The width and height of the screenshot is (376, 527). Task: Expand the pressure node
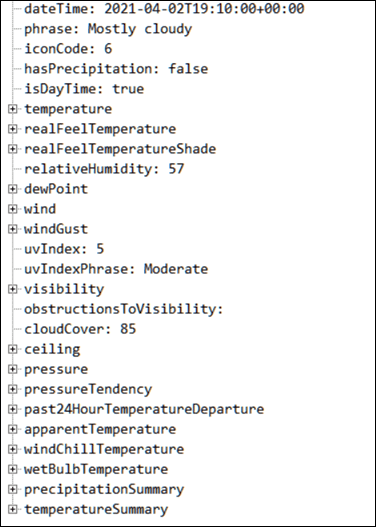coord(12,369)
